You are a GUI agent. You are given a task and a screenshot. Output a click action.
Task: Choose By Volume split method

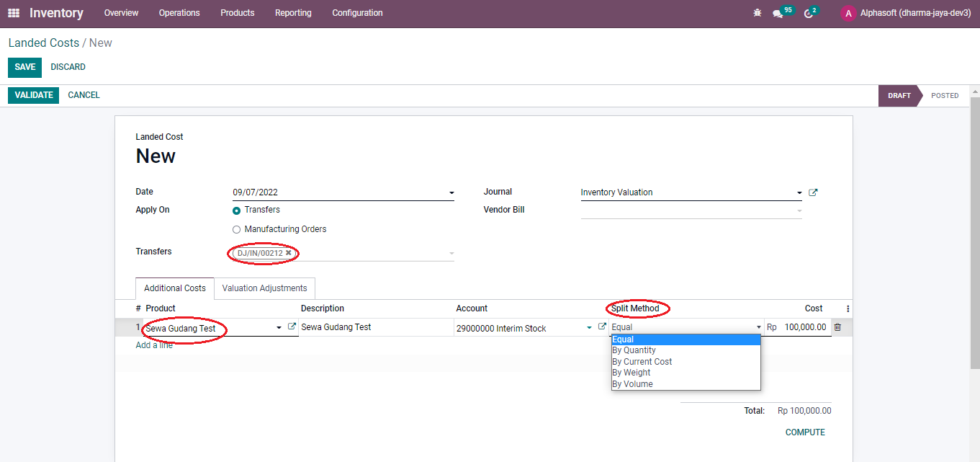[x=685, y=384]
